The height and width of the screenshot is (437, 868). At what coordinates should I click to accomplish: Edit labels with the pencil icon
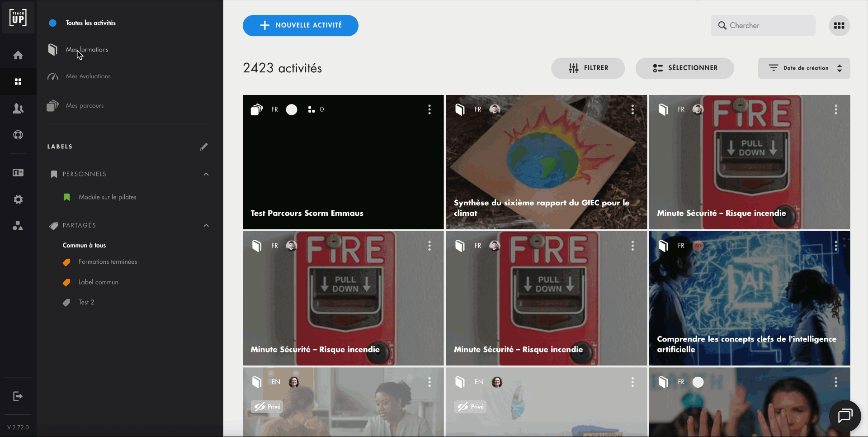click(204, 147)
